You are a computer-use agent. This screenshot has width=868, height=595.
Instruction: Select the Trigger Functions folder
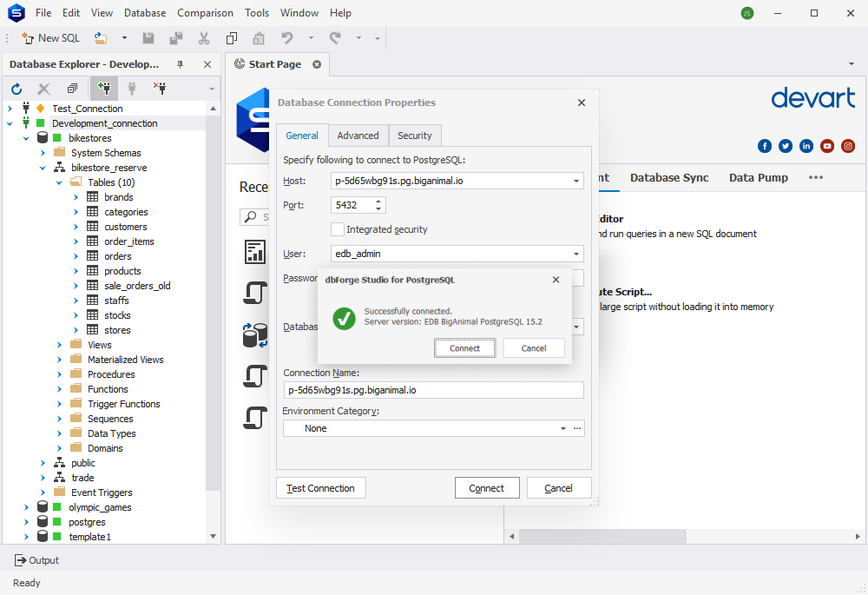(x=124, y=404)
